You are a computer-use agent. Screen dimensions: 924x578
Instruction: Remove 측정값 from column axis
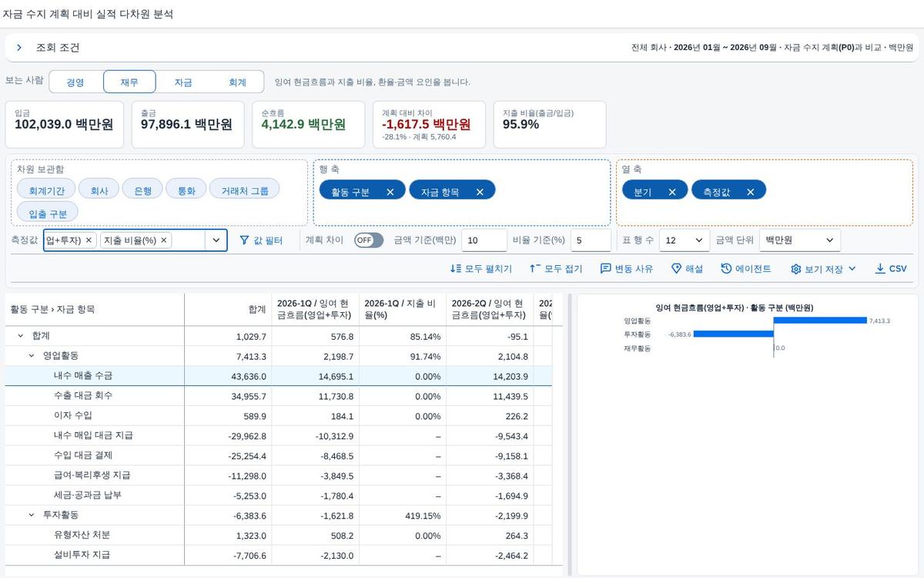pos(751,192)
